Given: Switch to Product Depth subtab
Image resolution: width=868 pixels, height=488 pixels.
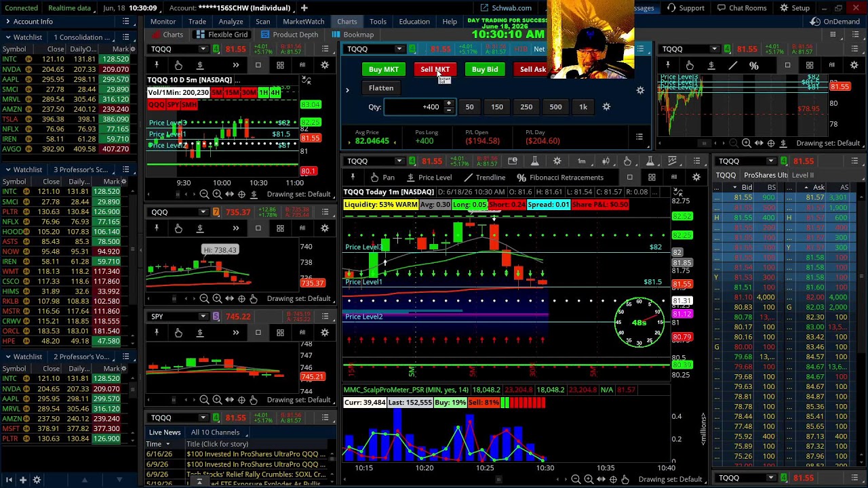Looking at the screenshot, I should [x=290, y=35].
